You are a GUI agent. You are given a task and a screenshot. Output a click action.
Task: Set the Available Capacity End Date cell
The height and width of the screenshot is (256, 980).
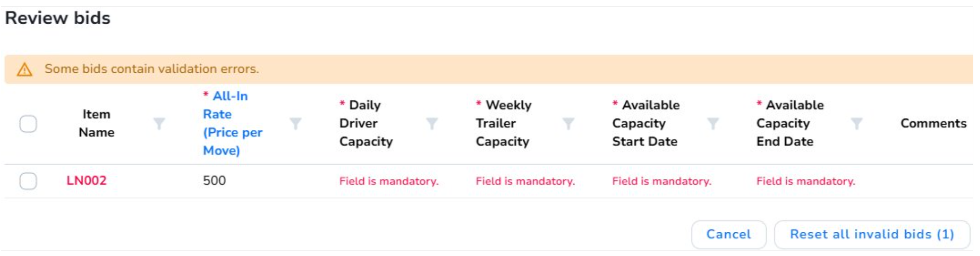pyautogui.click(x=805, y=181)
